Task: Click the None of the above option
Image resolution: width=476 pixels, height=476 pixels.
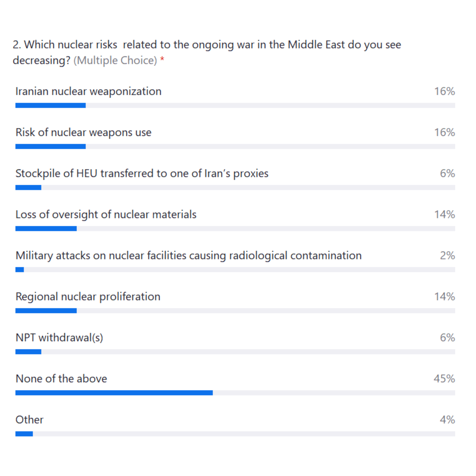Action: pos(61,379)
